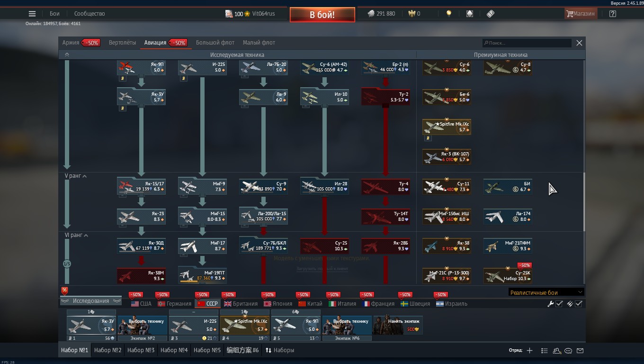The height and width of the screenshot is (364, 644).
Task: Hire a crew with Нанять экипаж
Action: (398, 325)
